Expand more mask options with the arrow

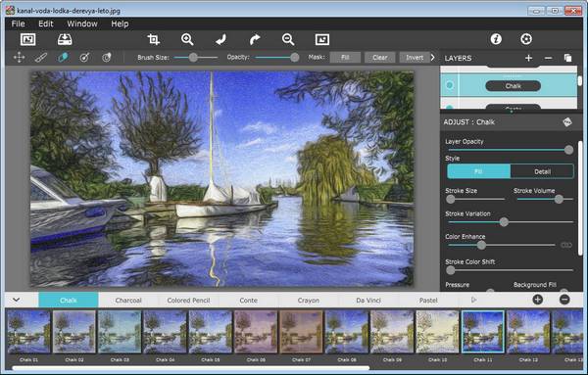click(433, 58)
